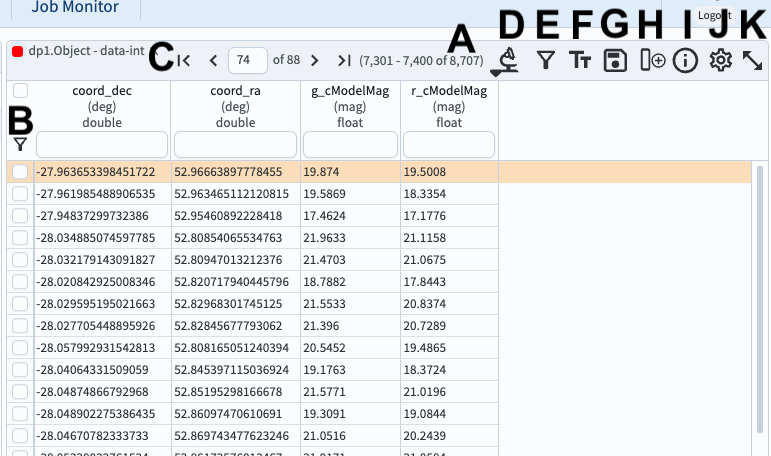The width and height of the screenshot is (771, 456).
Task: Open the microscope data explorer icon
Action: pos(509,61)
